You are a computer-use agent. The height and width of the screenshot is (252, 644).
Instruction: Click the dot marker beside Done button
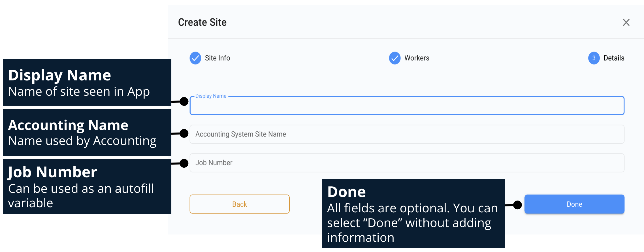(x=517, y=205)
